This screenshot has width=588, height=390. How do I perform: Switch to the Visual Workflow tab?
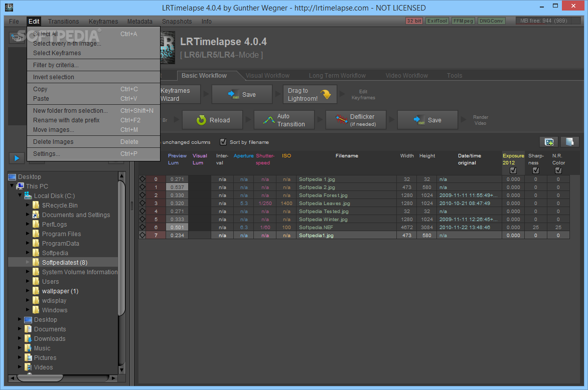267,75
